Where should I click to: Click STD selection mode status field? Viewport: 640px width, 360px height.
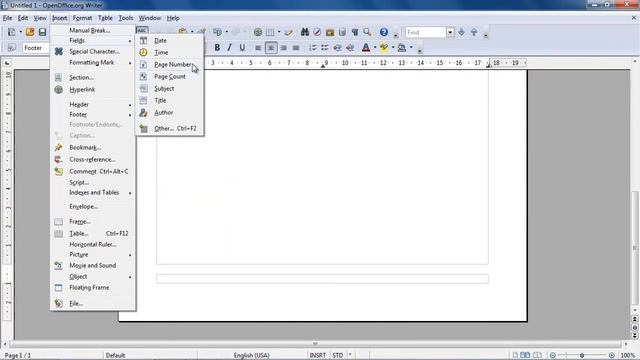click(338, 356)
